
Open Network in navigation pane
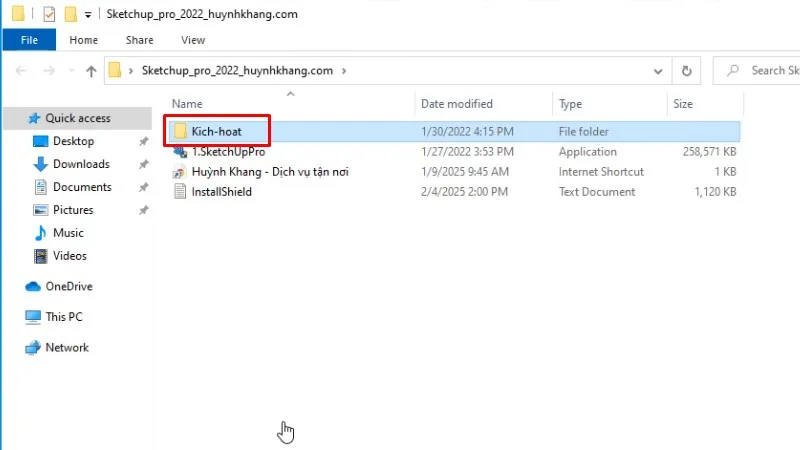tap(67, 348)
